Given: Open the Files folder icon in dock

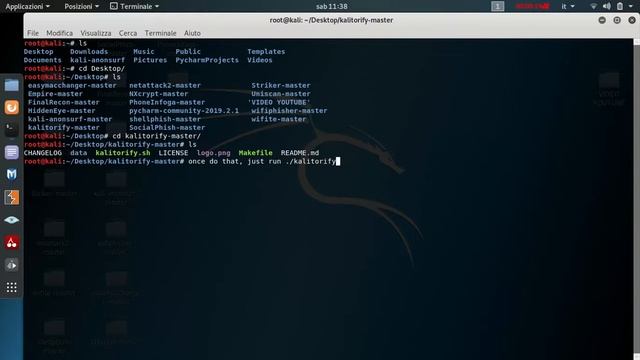Looking at the screenshot, I should (11, 85).
